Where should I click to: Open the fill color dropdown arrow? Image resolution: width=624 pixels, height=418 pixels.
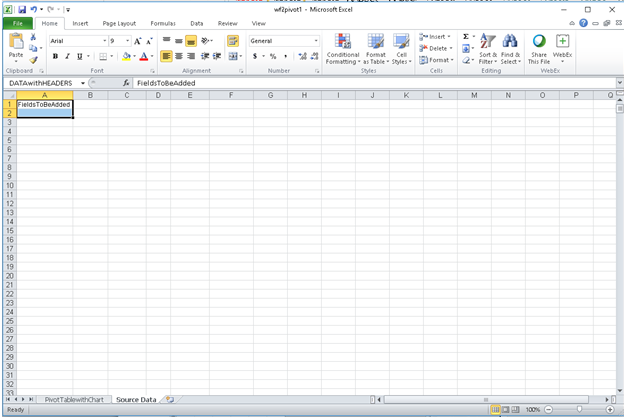pyautogui.click(x=135, y=57)
